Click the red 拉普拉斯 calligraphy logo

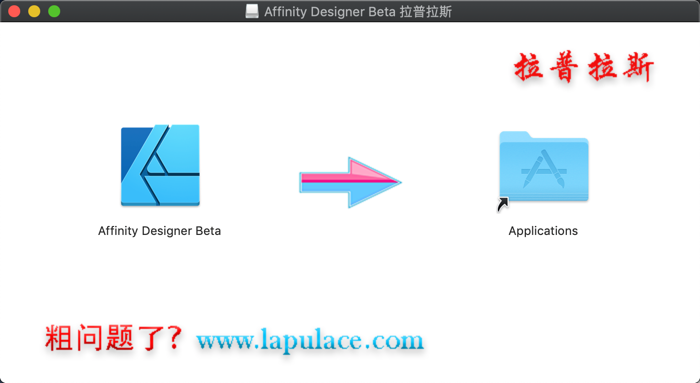pos(584,67)
